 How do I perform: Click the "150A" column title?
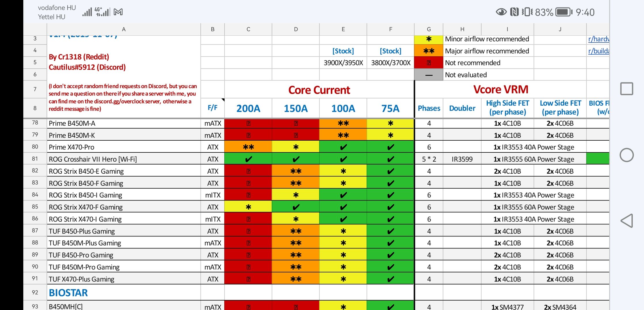point(296,108)
